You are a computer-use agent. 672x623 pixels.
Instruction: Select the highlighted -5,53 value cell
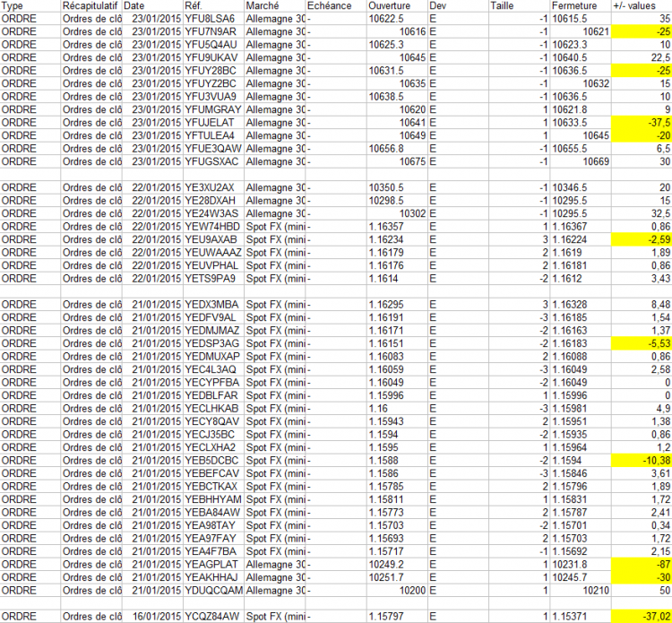tap(642, 344)
